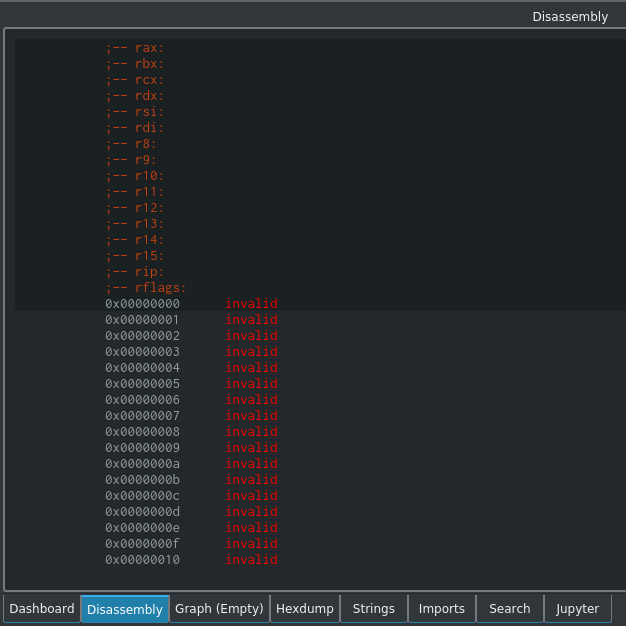Select the ;-- r11: flag line

(x=135, y=192)
